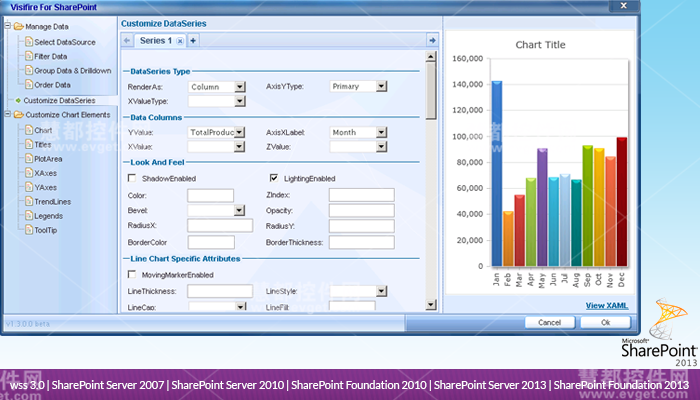The height and width of the screenshot is (400, 700).
Task: Click the Manage Data folder icon
Action: coord(18,26)
